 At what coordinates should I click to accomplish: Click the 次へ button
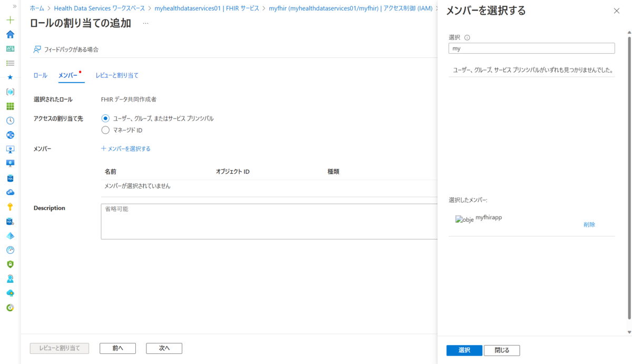pyautogui.click(x=164, y=348)
